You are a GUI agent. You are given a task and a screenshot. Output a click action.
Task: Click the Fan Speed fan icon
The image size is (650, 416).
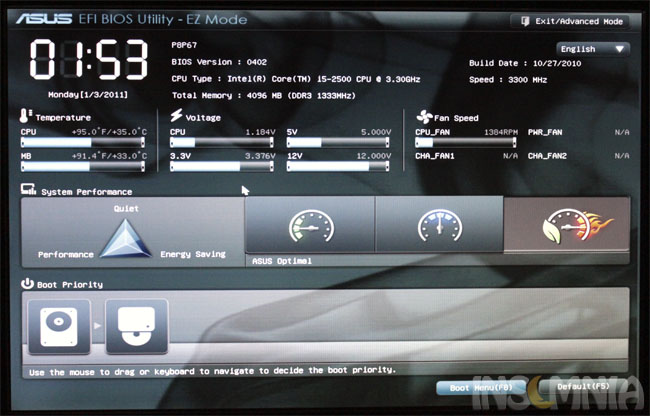point(424,117)
